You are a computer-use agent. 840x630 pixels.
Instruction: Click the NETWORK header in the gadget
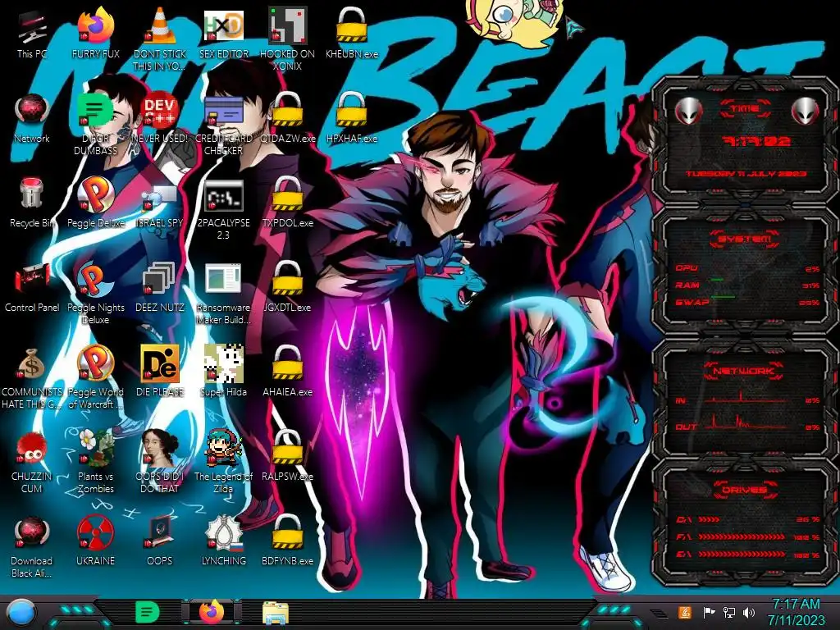coord(743,371)
